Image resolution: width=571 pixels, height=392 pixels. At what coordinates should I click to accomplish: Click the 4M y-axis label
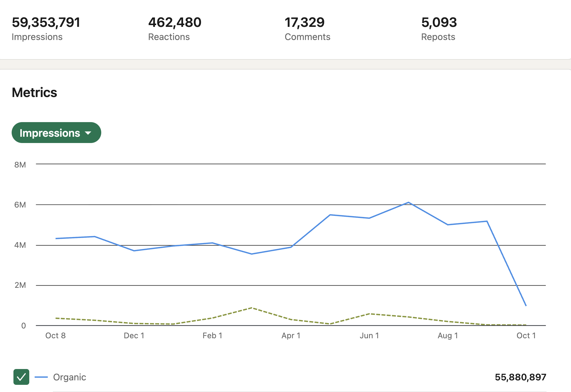point(20,245)
